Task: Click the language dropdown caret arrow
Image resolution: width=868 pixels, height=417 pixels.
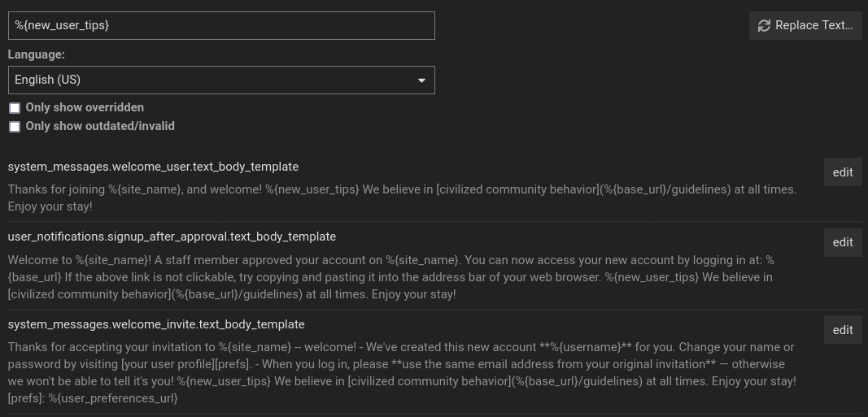Action: click(x=422, y=80)
